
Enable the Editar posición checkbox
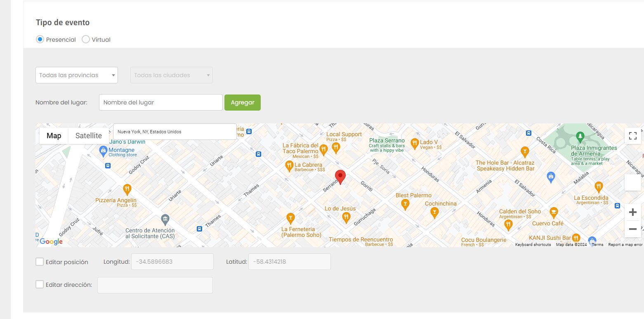pos(40,262)
